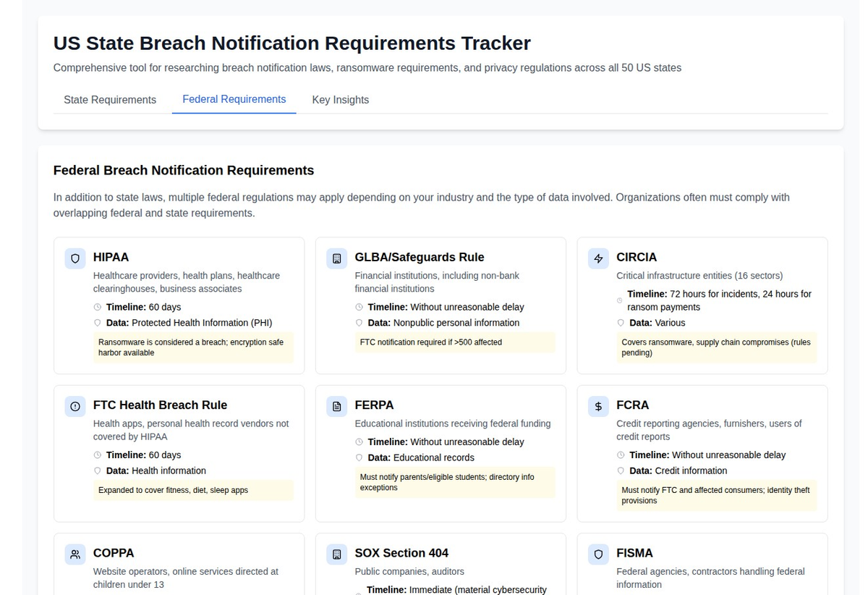Select the GLBA/Safeguards Rule calculator icon
The width and height of the screenshot is (868, 595).
pos(336,258)
